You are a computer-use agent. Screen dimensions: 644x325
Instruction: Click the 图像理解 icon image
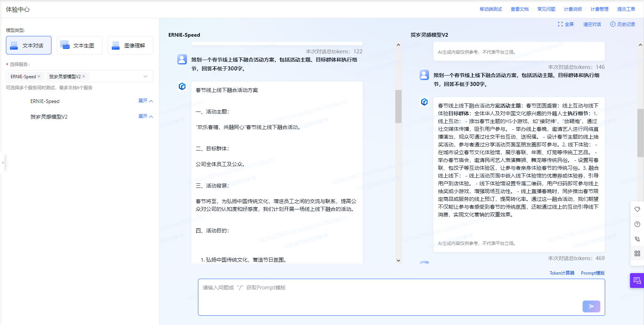click(116, 45)
